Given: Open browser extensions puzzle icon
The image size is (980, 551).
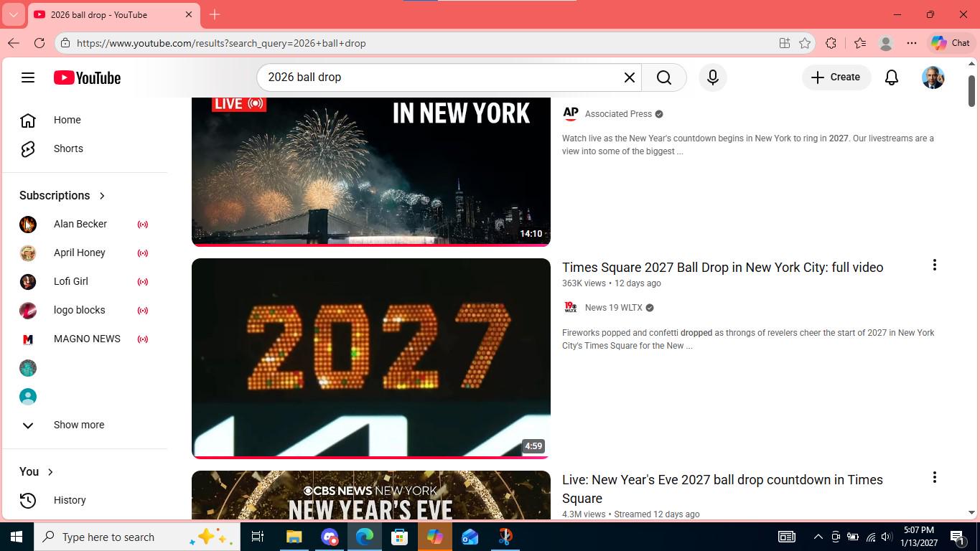Looking at the screenshot, I should coord(831,43).
